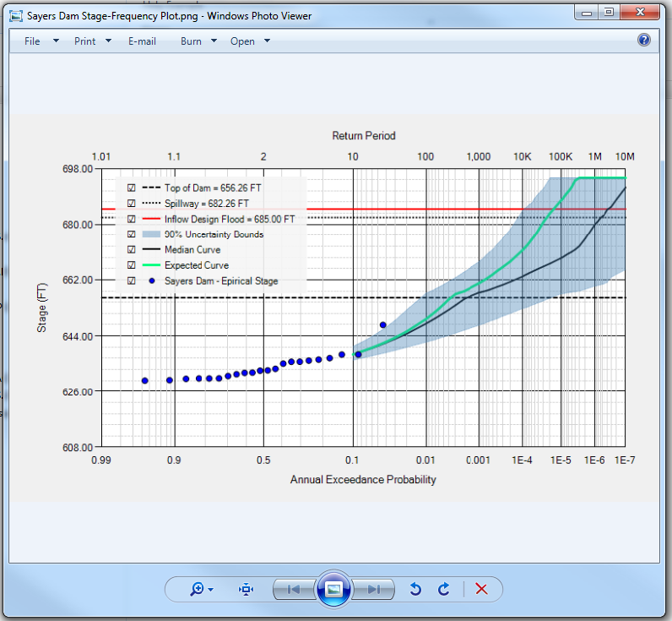Rotate the image counterclockwise

(x=415, y=589)
